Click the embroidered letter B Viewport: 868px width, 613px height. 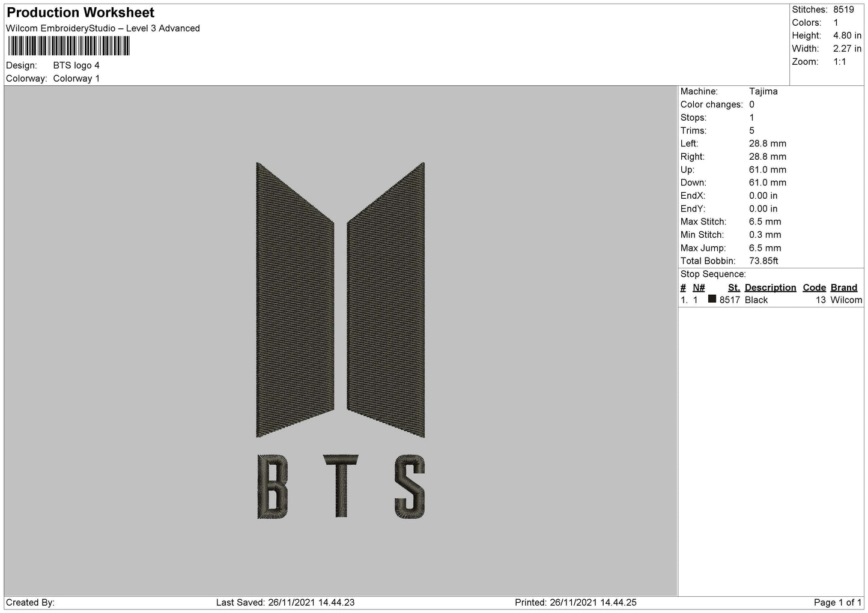(272, 487)
